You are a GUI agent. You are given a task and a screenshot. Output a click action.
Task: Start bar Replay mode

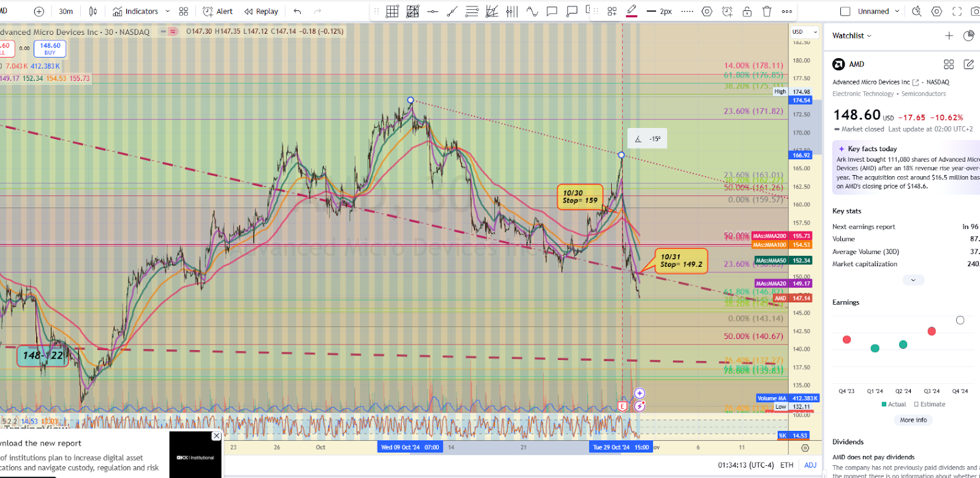[x=261, y=11]
